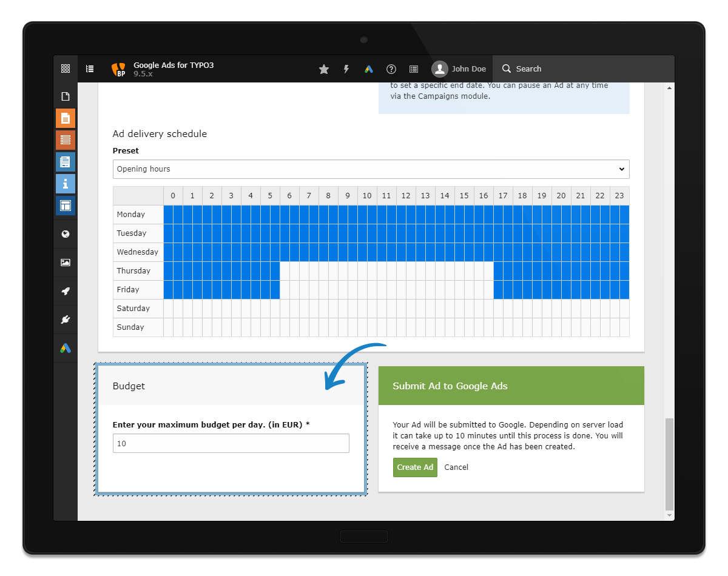Screen dimensions: 728x576
Task: Open help via question mark icon
Action: click(391, 69)
